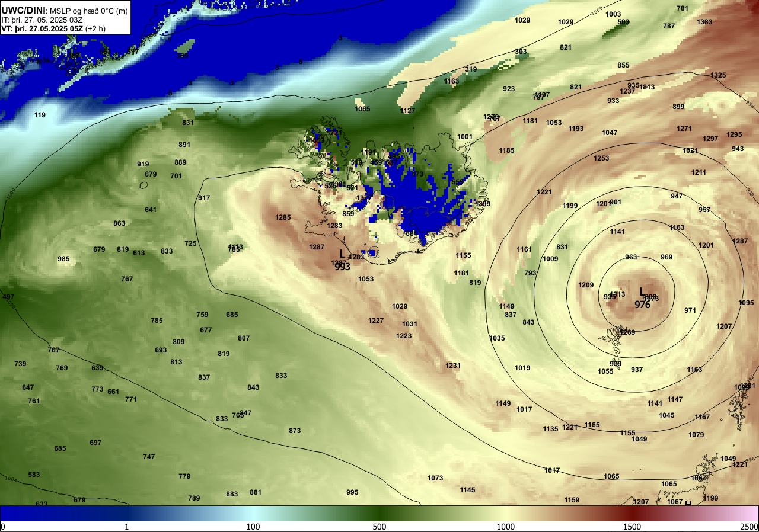Click the 1185 height value
Image resolution: width=759 pixels, height=532 pixels.
(x=506, y=150)
